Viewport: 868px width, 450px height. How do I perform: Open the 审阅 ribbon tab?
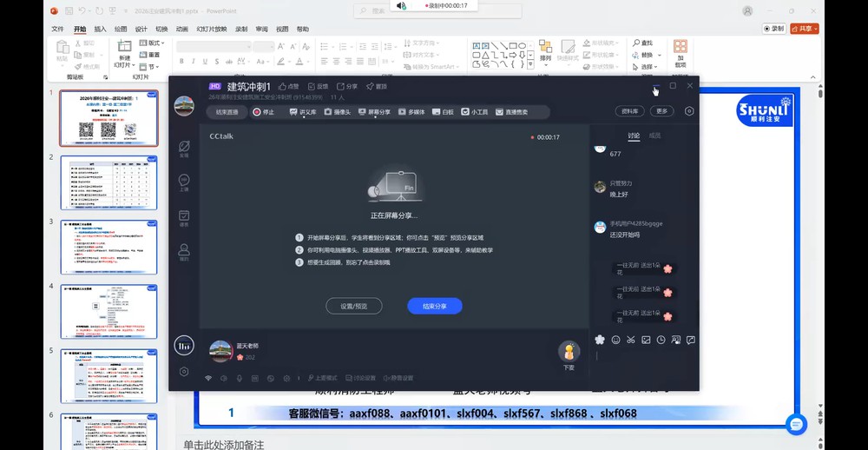point(262,29)
